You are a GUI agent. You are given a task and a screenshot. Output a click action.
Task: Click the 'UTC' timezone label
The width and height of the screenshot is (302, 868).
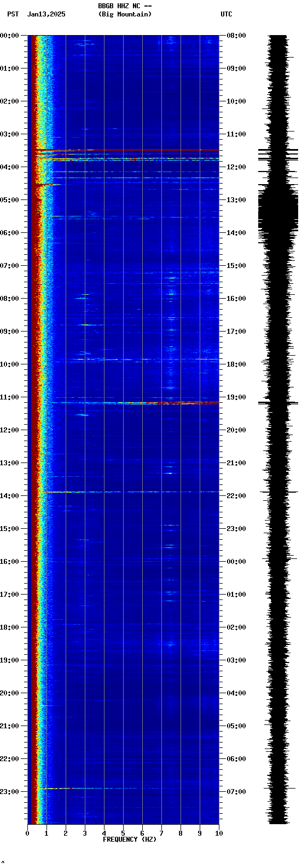pos(226,14)
